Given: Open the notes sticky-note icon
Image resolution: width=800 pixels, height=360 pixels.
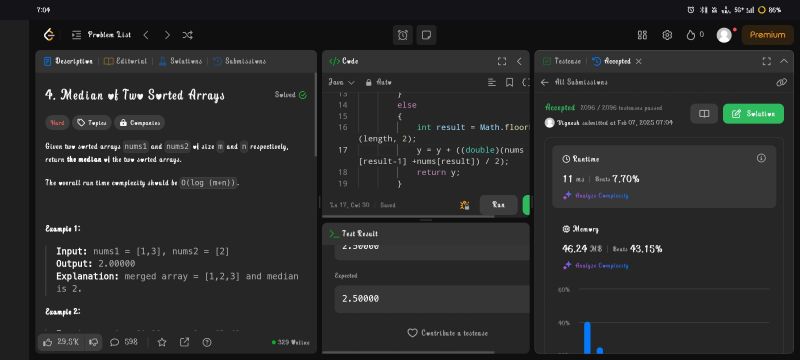Looking at the screenshot, I should pyautogui.click(x=426, y=35).
